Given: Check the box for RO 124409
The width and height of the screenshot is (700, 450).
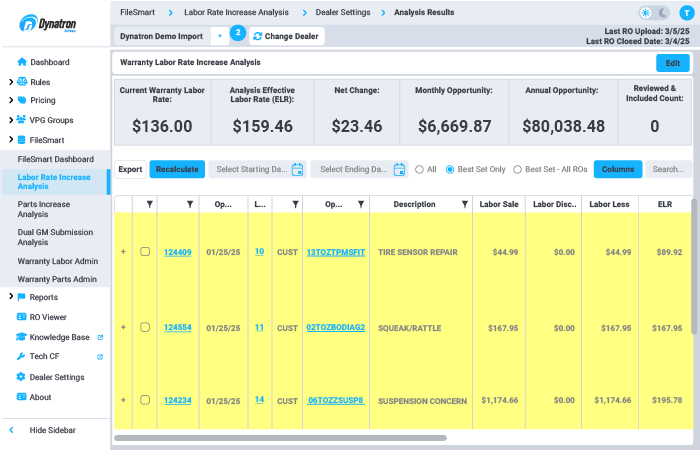Looking at the screenshot, I should point(145,251).
